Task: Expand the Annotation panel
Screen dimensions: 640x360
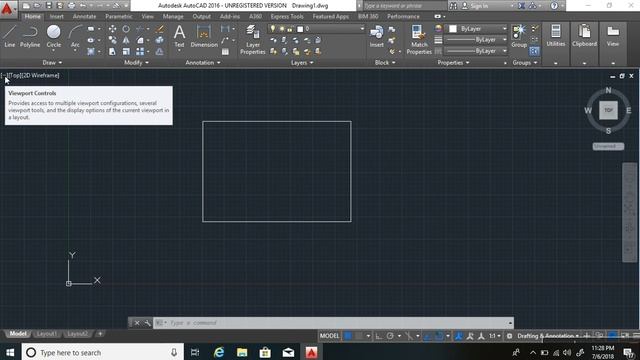Action: pyautogui.click(x=203, y=62)
